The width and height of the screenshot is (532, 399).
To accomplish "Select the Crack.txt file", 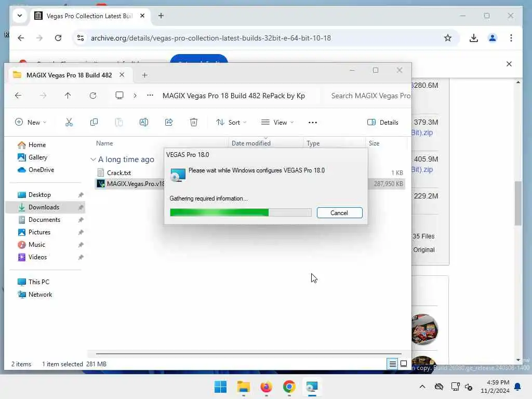I will pyautogui.click(x=119, y=172).
